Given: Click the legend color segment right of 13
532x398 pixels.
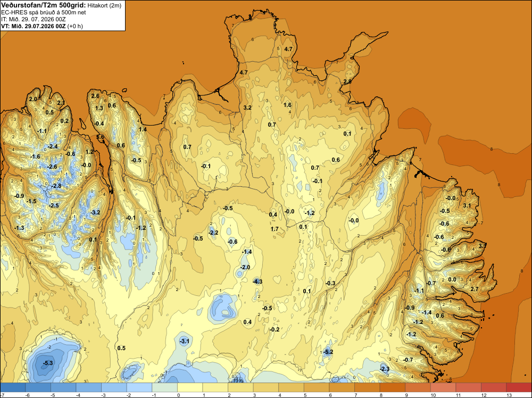Looking at the screenshot, I should point(519,387).
